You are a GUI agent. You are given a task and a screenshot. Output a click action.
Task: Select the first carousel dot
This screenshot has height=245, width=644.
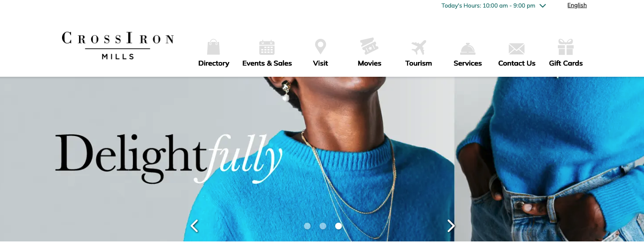[x=307, y=226]
